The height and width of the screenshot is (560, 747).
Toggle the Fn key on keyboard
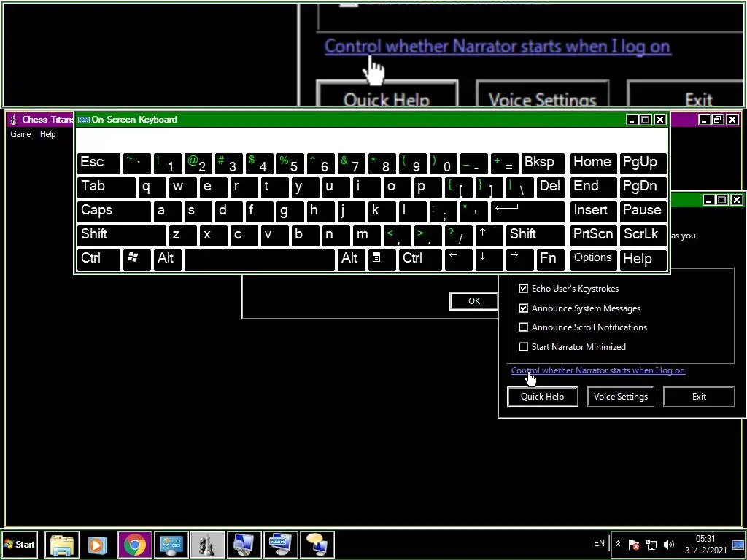point(550,259)
